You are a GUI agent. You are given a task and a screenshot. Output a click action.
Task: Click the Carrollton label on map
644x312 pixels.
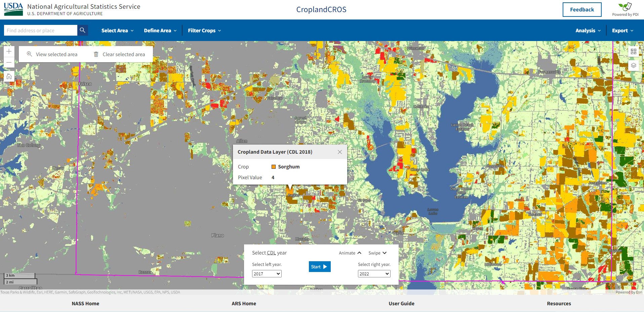(31, 288)
